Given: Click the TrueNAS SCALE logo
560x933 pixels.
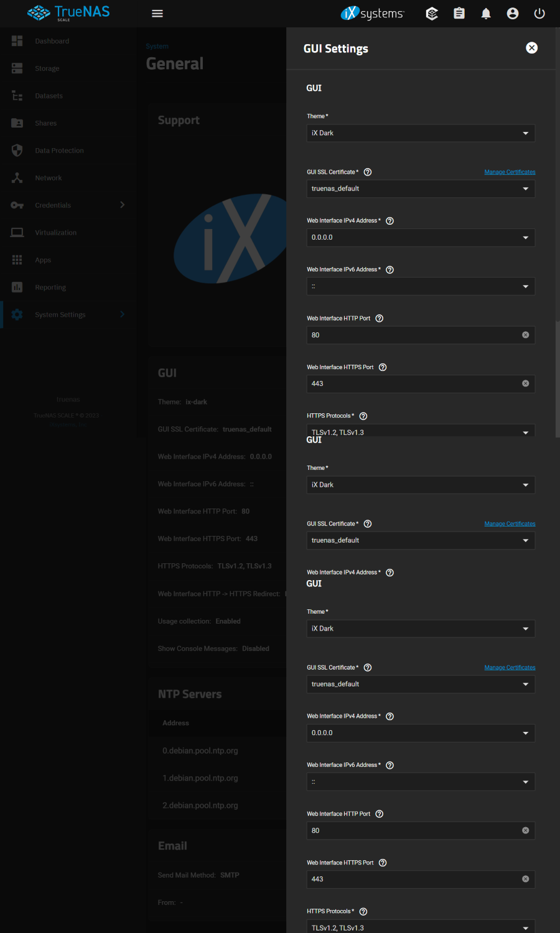Looking at the screenshot, I should (x=68, y=12).
